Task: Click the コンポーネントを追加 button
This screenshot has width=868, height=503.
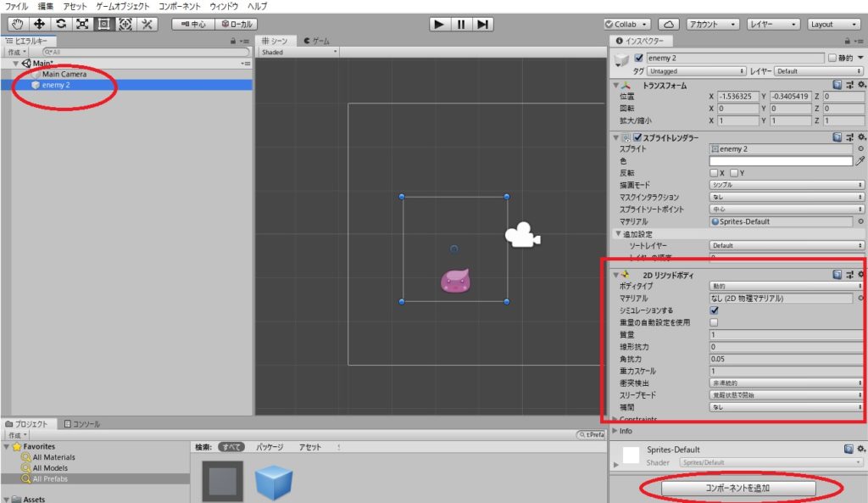Action: (737, 489)
